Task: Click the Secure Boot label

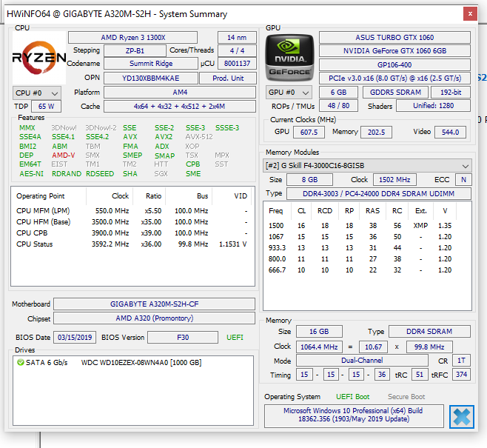Action: tap(406, 397)
